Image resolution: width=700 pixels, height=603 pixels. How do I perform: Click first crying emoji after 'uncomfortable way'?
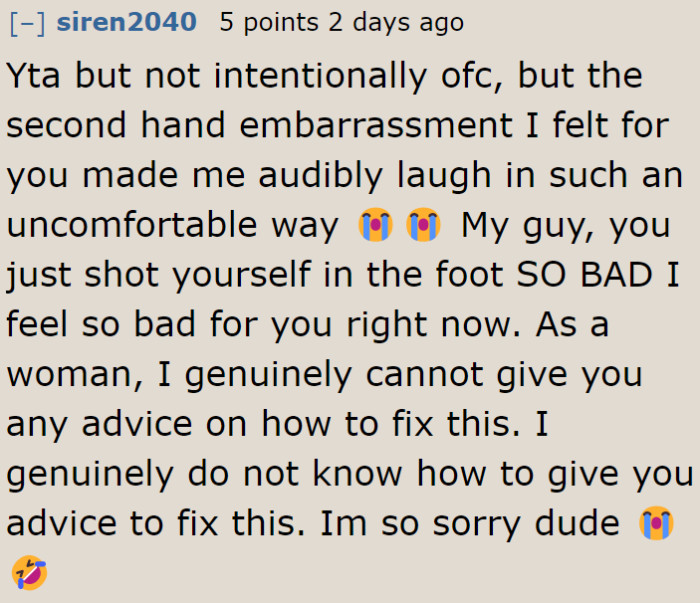point(376,226)
